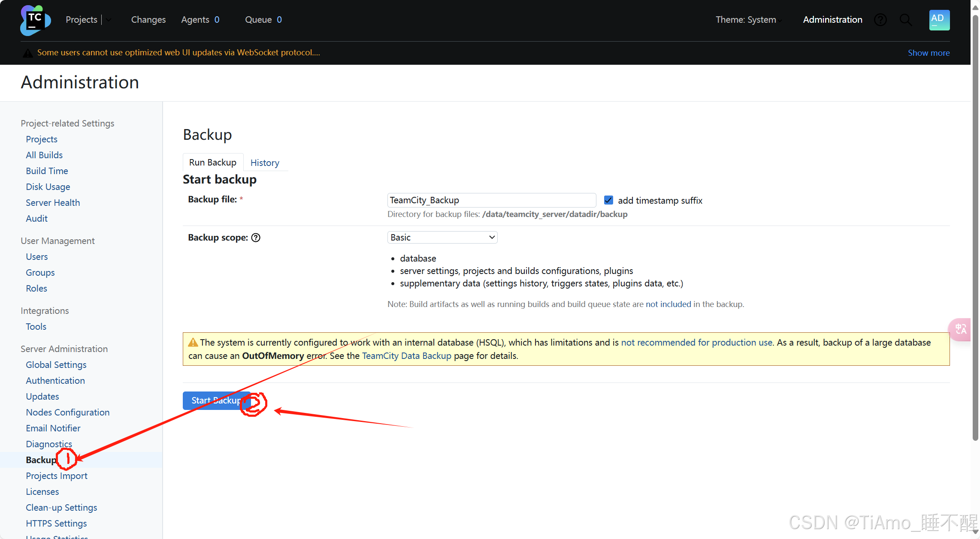This screenshot has width=980, height=539.
Task: Open Global Settings in sidebar
Action: coord(56,364)
